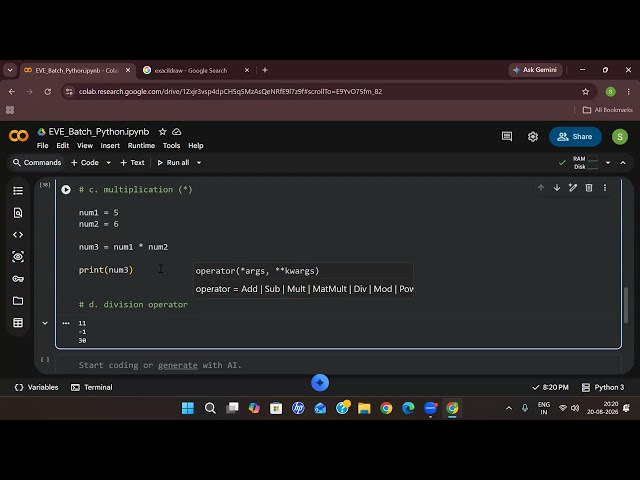Click Ask Gemini button
The image size is (640, 480).
[535, 70]
